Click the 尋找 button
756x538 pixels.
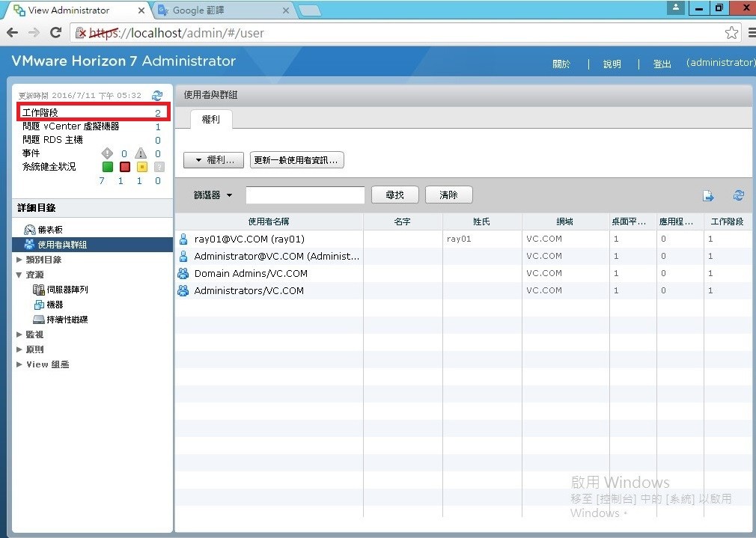tap(395, 195)
